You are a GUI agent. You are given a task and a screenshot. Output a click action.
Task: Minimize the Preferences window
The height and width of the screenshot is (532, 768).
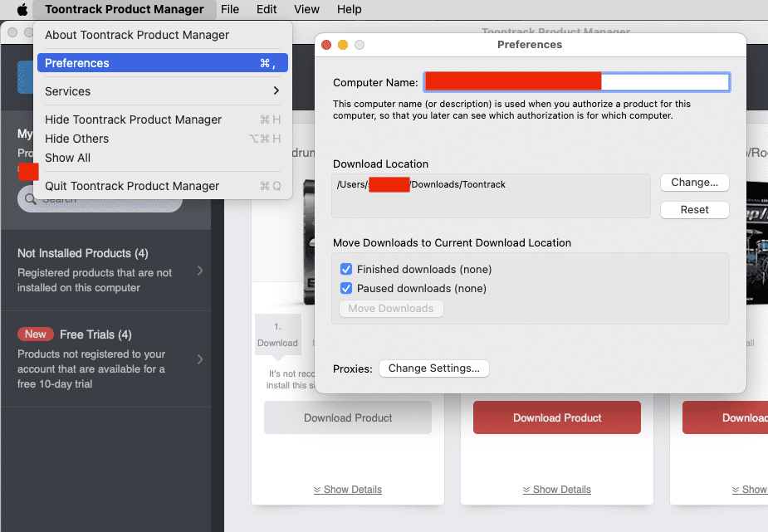click(343, 45)
